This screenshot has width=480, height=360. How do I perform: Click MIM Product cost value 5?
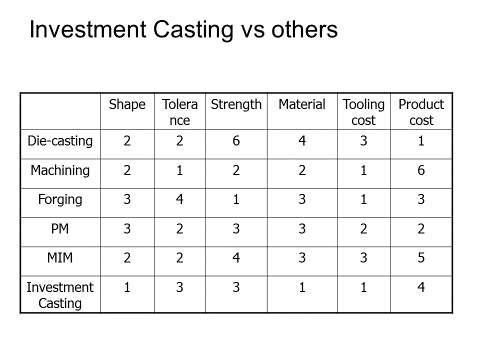tap(421, 258)
